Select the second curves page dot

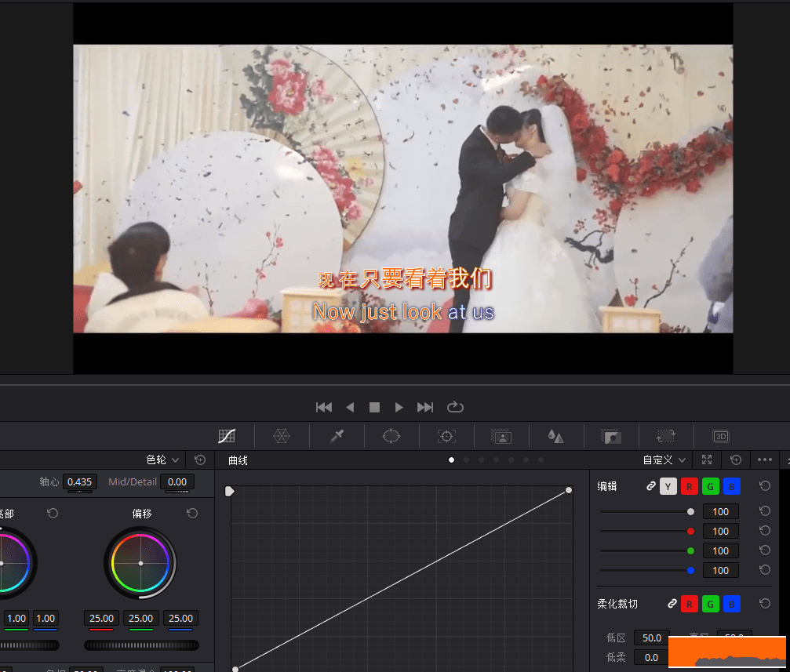pyautogui.click(x=467, y=460)
